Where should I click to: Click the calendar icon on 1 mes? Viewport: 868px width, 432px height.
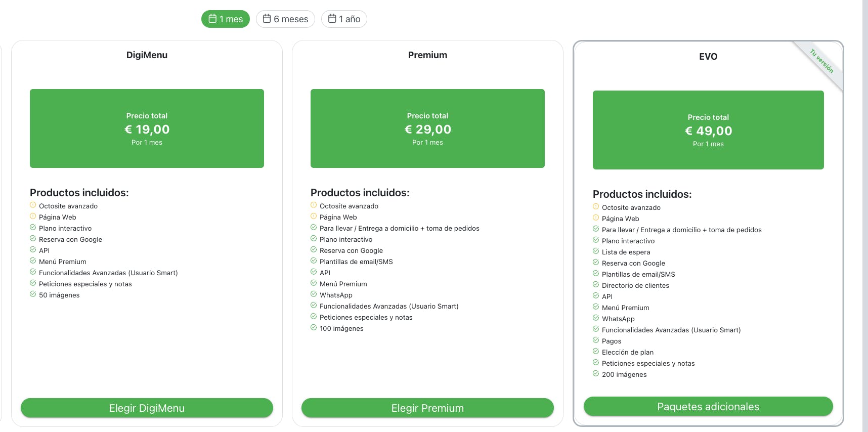(213, 19)
